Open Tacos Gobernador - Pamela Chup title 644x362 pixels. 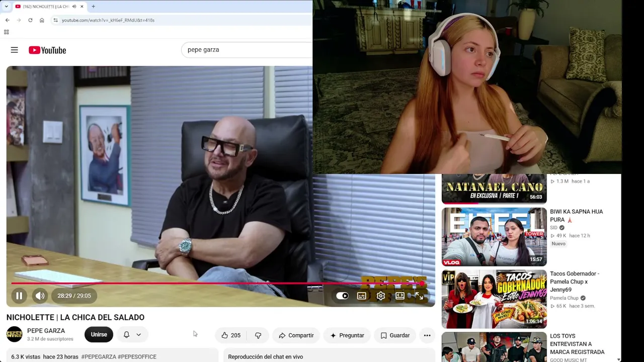(x=575, y=282)
